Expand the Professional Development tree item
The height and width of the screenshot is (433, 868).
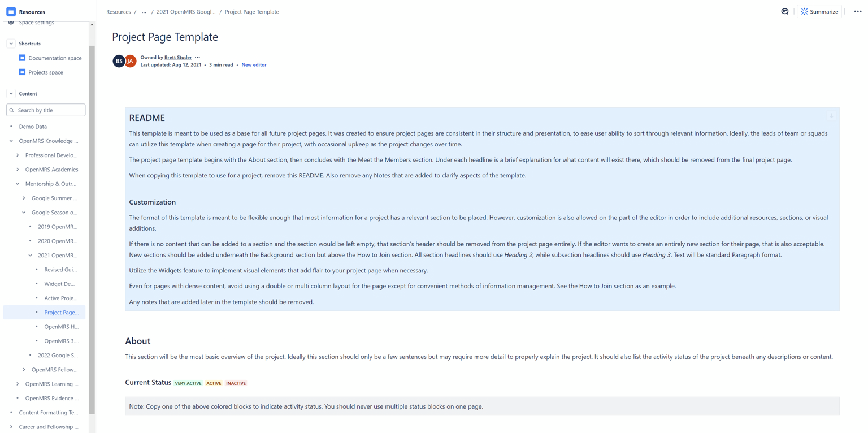point(18,155)
